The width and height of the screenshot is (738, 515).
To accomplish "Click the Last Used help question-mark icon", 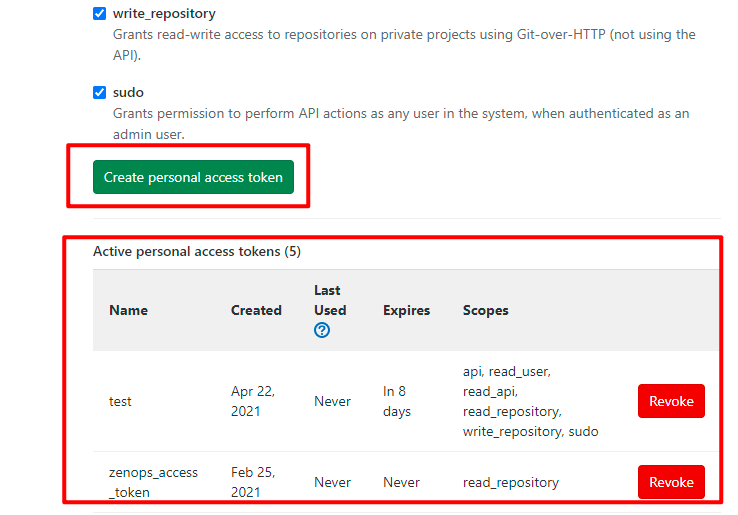I will tap(322, 330).
